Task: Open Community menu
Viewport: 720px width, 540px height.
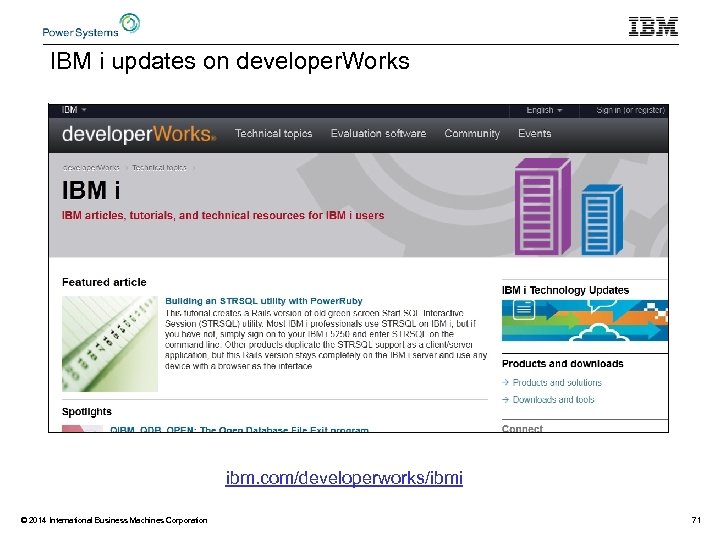Action: point(472,134)
